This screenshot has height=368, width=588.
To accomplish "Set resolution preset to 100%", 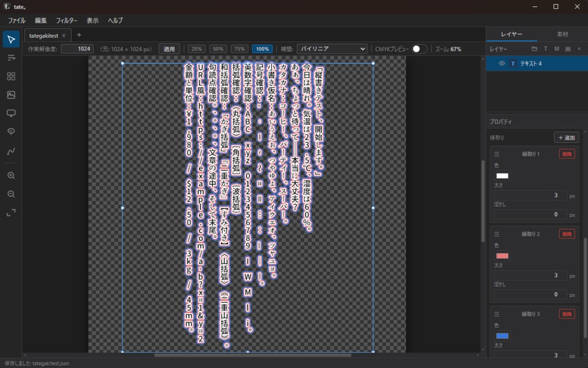I will (x=262, y=49).
